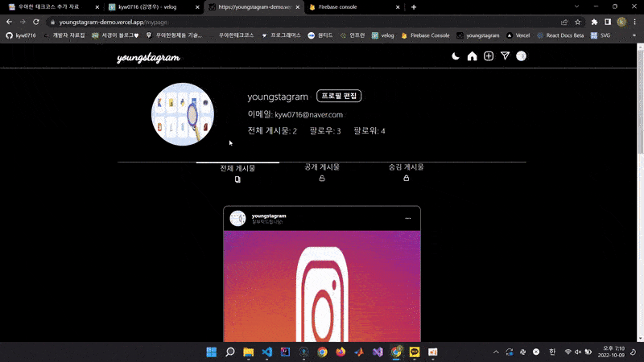Click the post author name youngstagram
Screen dimensions: 644x362
point(269,216)
